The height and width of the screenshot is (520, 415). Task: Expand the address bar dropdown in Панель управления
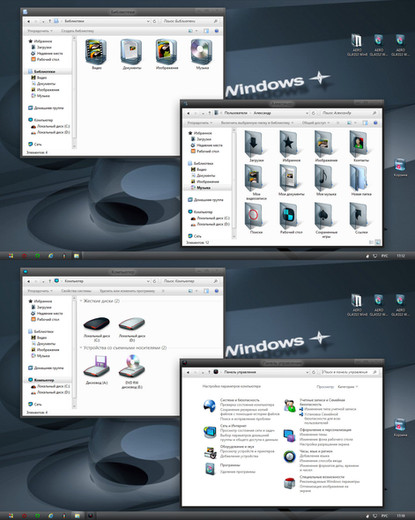(x=307, y=372)
